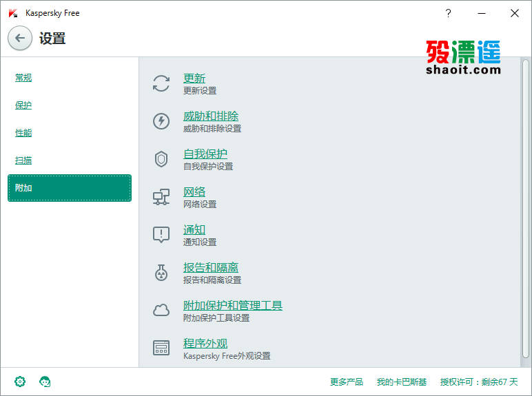Select the 保护 tab in sidebar
Screen dimensions: 532x396
[x=23, y=105]
